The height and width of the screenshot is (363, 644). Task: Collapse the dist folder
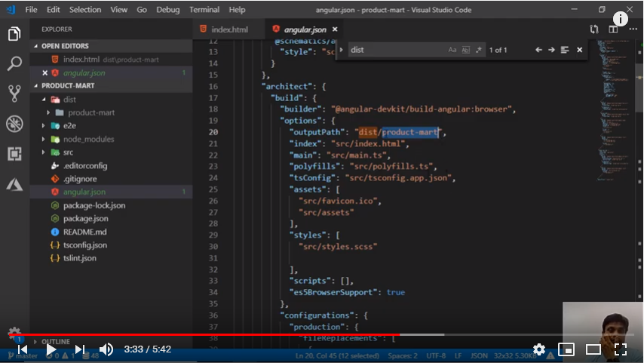pos(69,99)
